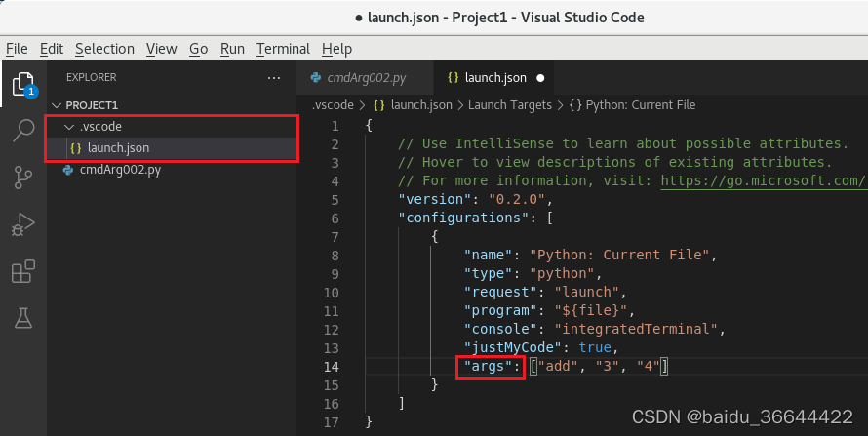Click the "3" argument string
Screen dimensions: 868x436
point(608,367)
